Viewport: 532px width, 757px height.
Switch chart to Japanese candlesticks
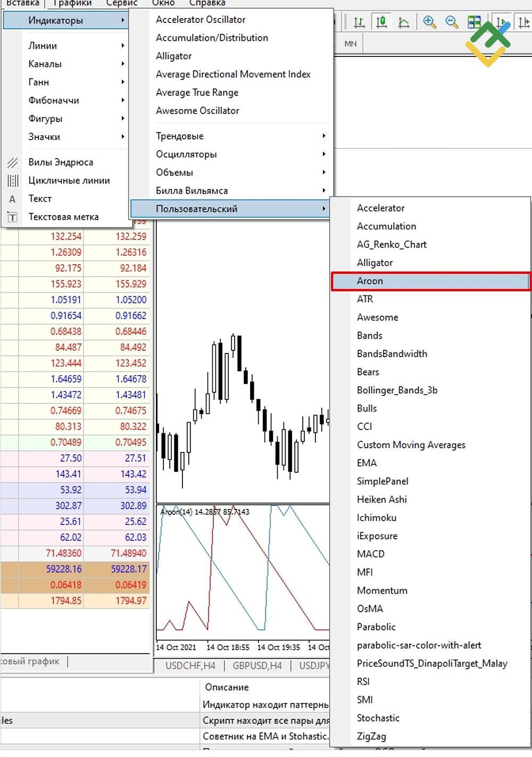[381, 22]
